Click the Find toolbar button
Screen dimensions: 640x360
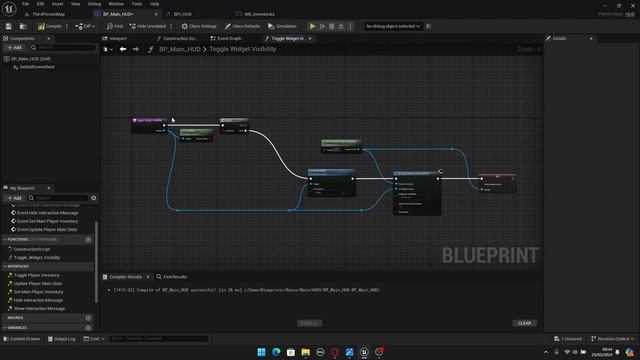115,26
